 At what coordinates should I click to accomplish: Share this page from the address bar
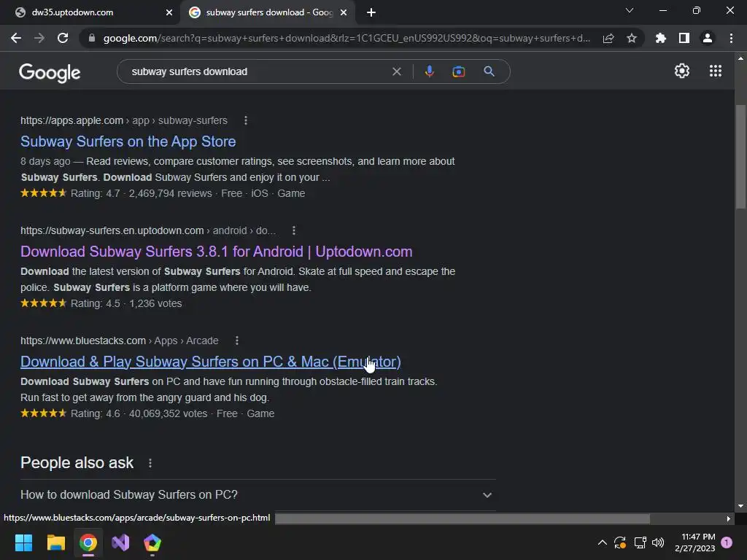[x=608, y=38]
